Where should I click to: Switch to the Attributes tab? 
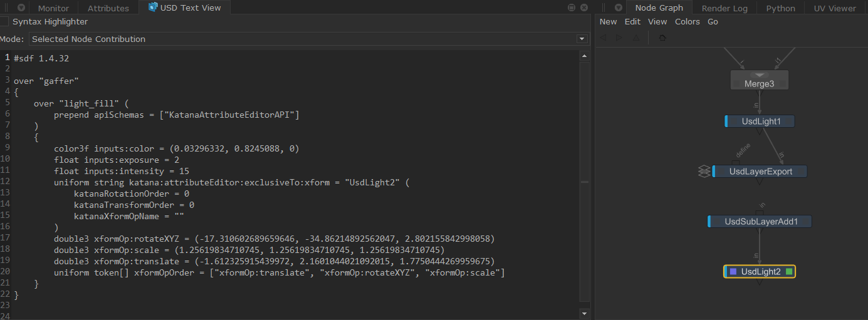point(108,8)
